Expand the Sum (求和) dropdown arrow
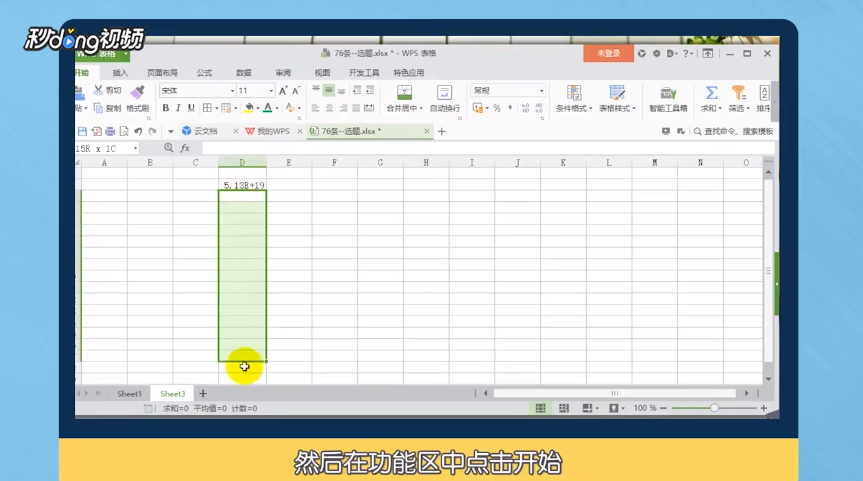Viewport: 863px width, 481px height. [x=720, y=108]
